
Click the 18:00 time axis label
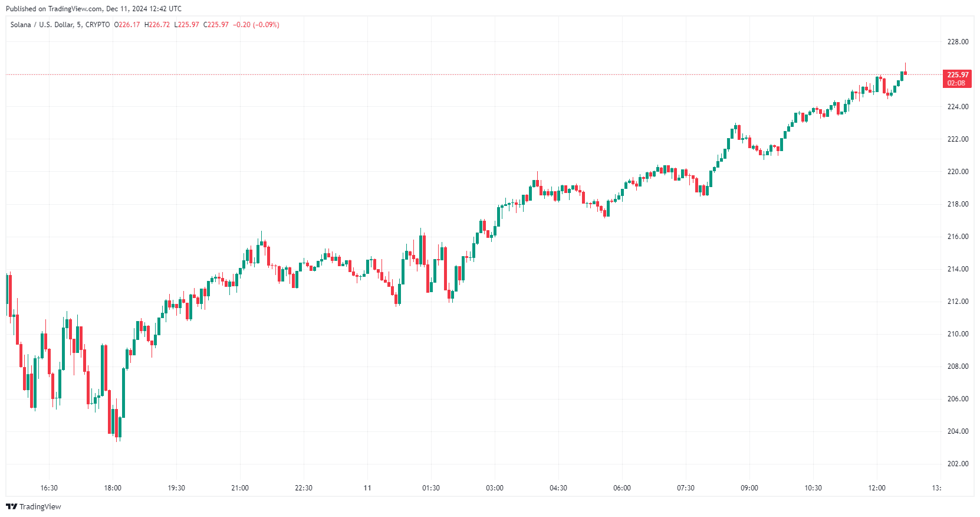pyautogui.click(x=113, y=488)
